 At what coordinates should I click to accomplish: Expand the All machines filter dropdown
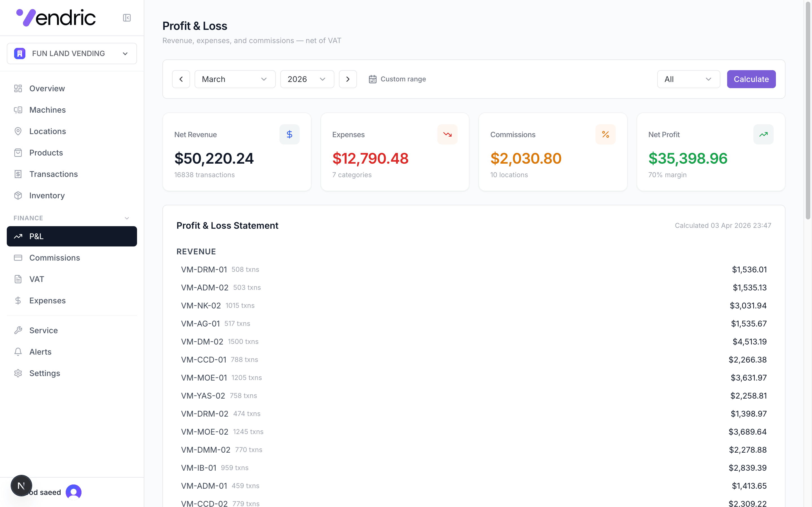click(688, 79)
